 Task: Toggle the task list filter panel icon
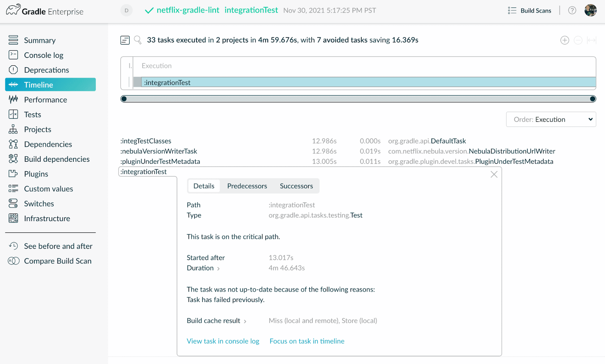point(125,40)
